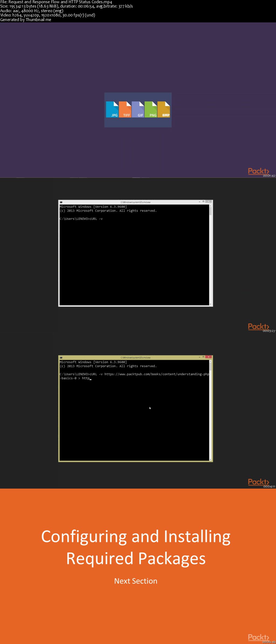
Task: Click the 00:03:27 timestamp label
Action: click(x=269, y=331)
